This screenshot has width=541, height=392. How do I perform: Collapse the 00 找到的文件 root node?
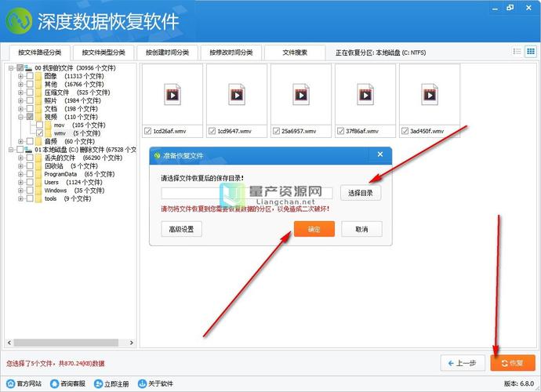(12, 68)
